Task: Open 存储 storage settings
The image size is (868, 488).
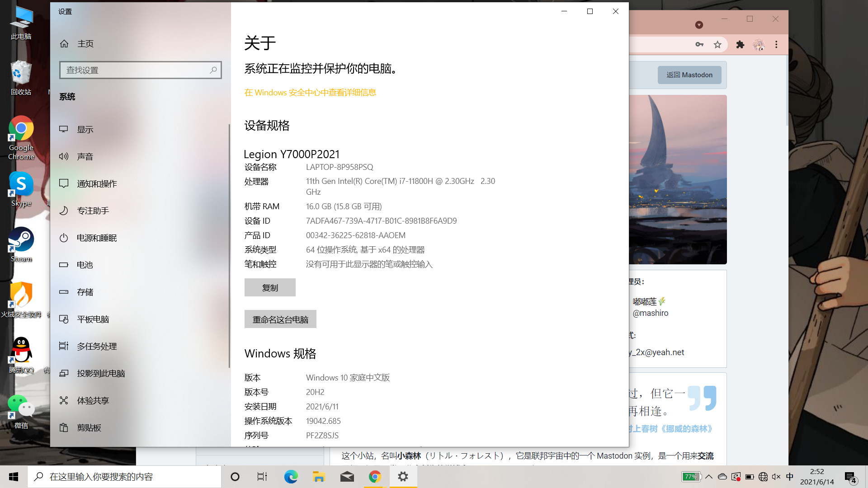Action: click(85, 292)
